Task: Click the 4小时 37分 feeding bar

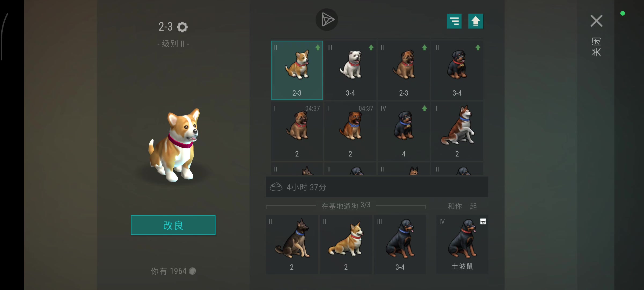Action: [x=377, y=187]
